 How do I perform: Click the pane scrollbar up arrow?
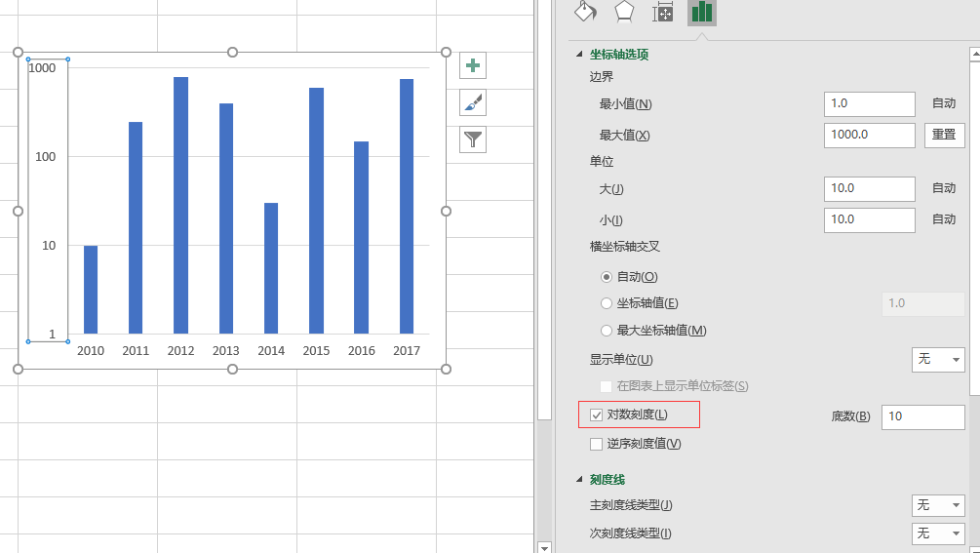974,55
